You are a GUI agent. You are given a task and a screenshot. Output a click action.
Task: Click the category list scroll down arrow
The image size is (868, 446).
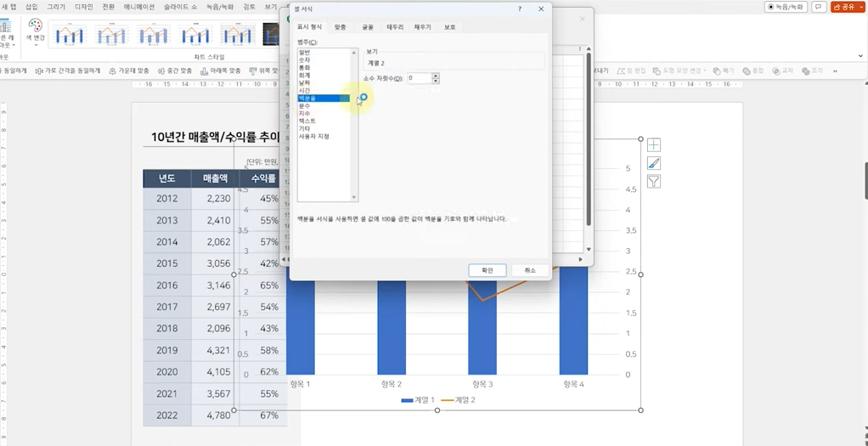[354, 197]
